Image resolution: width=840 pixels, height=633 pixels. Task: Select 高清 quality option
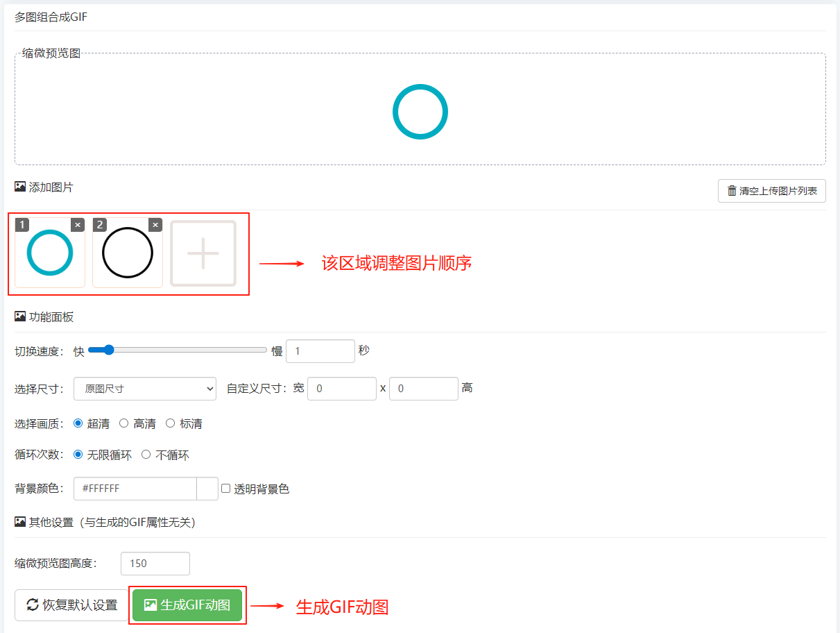coord(124,423)
